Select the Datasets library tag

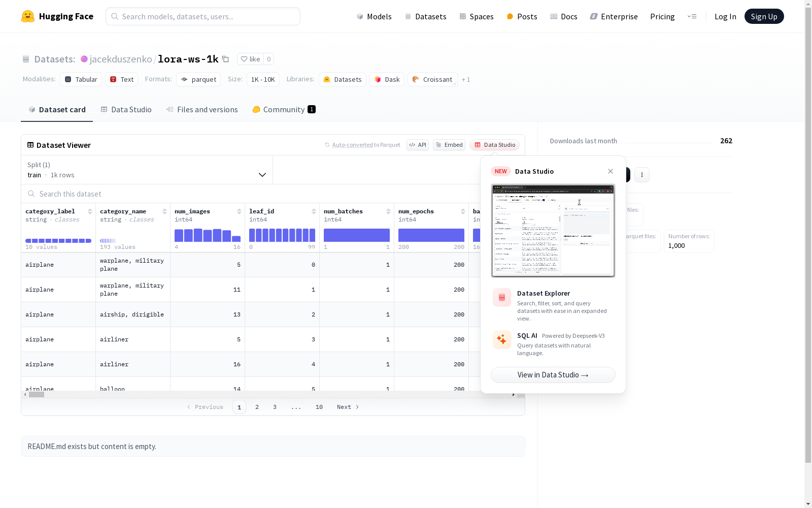343,79
